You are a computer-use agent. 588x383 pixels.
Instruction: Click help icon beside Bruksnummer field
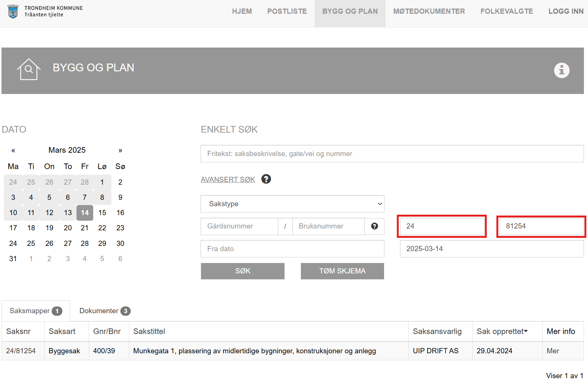tap(374, 226)
